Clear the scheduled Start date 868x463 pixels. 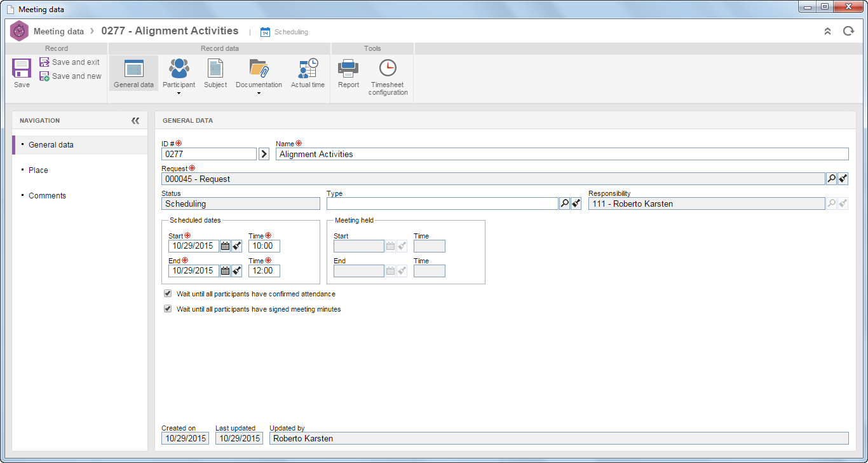click(x=236, y=246)
